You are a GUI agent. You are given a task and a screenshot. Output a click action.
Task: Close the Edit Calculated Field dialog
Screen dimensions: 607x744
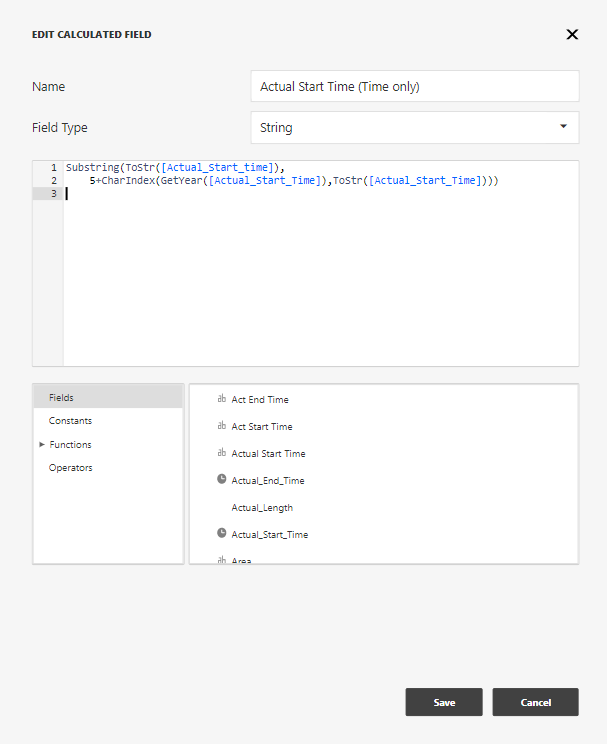[572, 34]
